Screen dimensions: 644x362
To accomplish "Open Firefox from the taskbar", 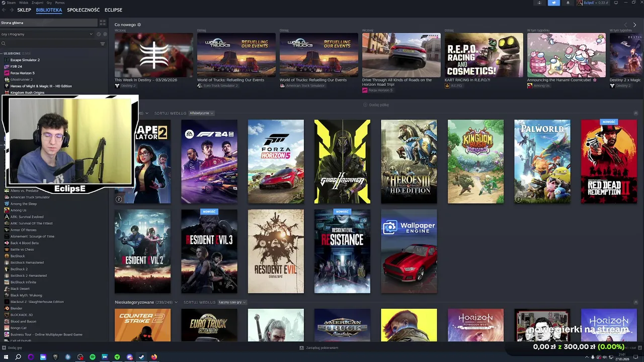I will click(x=154, y=357).
